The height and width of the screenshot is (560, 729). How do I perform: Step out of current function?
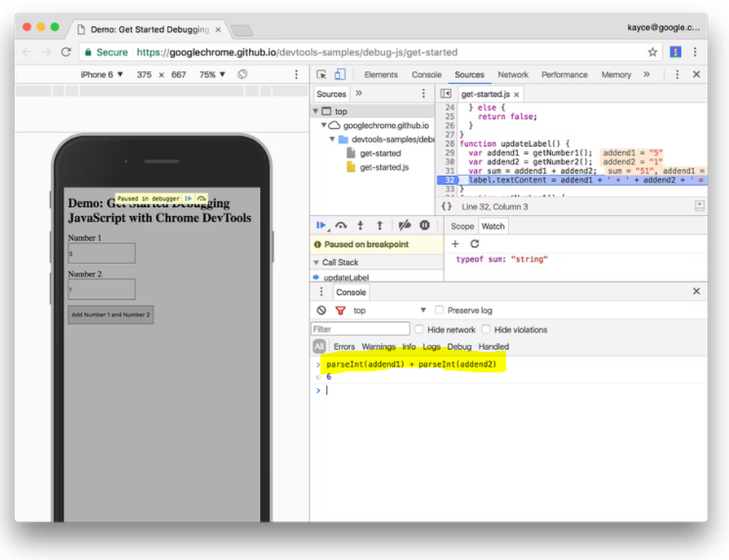[x=379, y=226]
